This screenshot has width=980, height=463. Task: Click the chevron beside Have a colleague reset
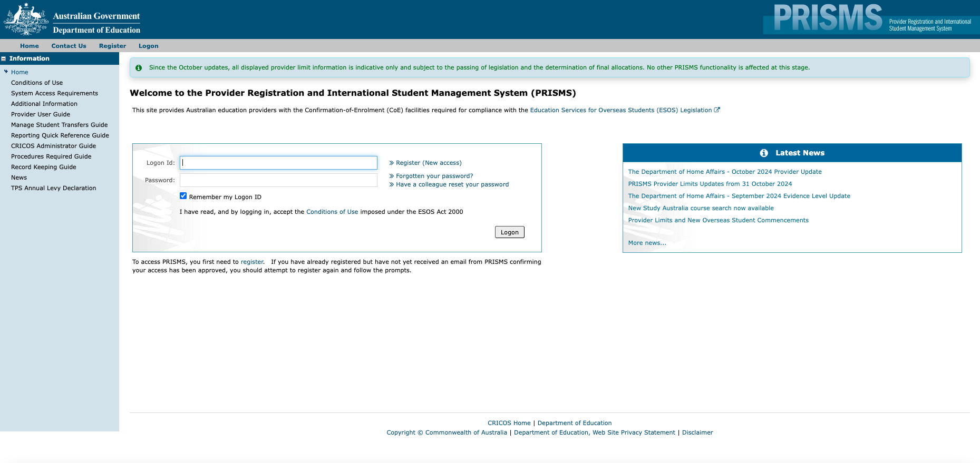(392, 184)
